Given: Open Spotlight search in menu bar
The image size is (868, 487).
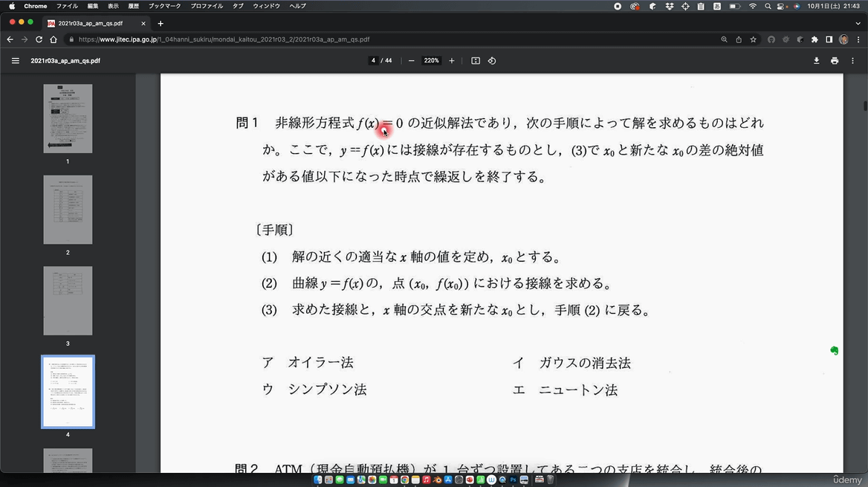Looking at the screenshot, I should pyautogui.click(x=768, y=6).
